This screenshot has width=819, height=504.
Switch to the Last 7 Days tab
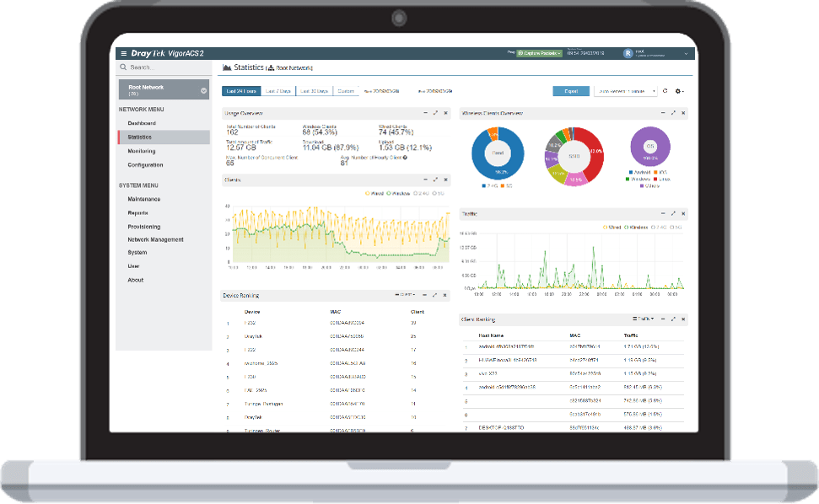[277, 91]
